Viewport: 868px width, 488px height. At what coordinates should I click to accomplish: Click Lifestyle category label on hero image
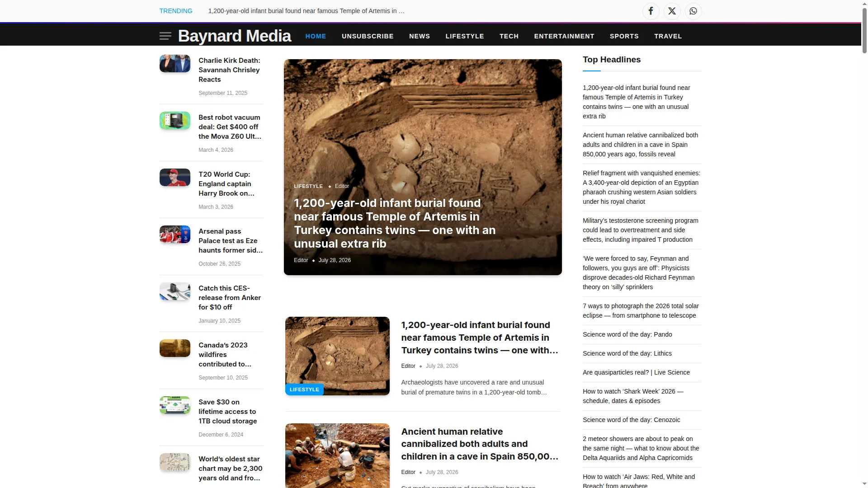click(308, 186)
